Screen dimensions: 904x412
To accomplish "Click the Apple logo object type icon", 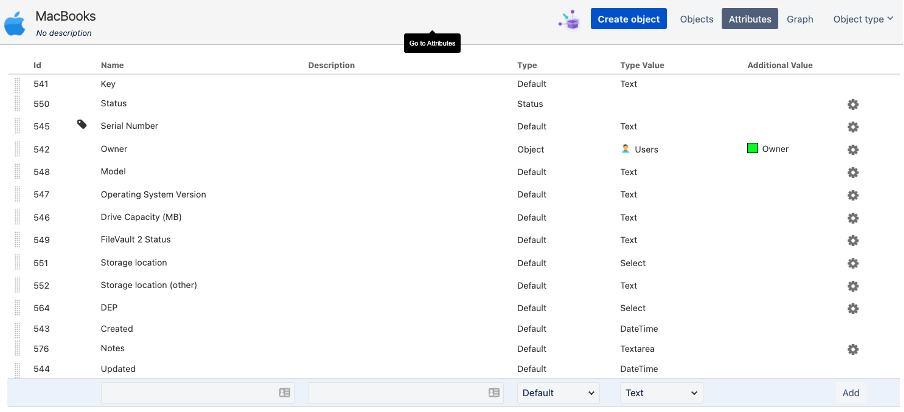I will tap(14, 24).
